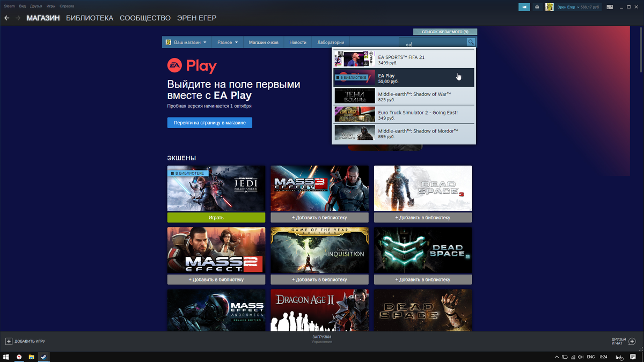This screenshot has height=362, width=644.
Task: Click the user avatar picture
Action: [550, 7]
